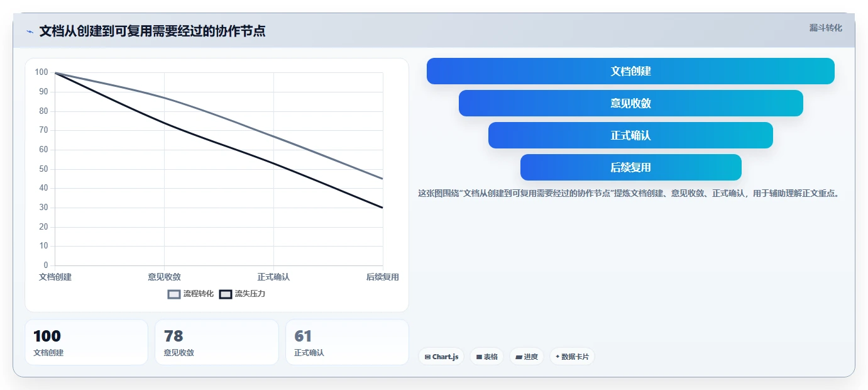Image resolution: width=868 pixels, height=390 pixels.
Task: Click the 表格 tag icon
Action: click(479, 357)
